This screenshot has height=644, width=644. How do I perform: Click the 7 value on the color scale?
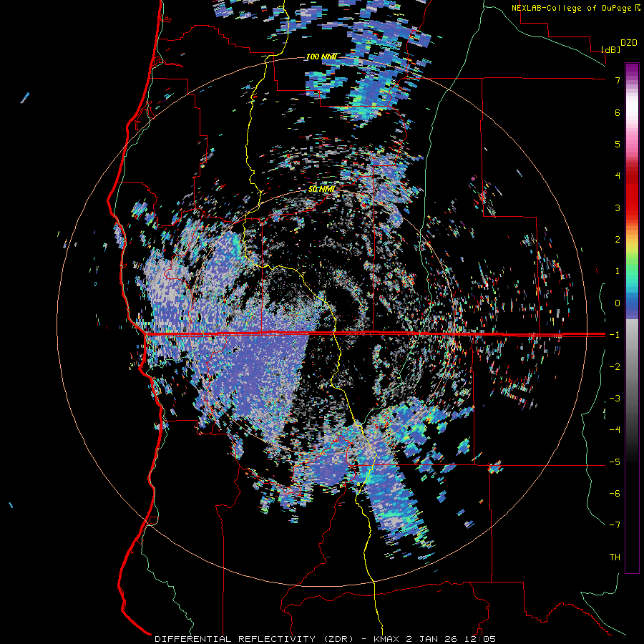pos(618,80)
